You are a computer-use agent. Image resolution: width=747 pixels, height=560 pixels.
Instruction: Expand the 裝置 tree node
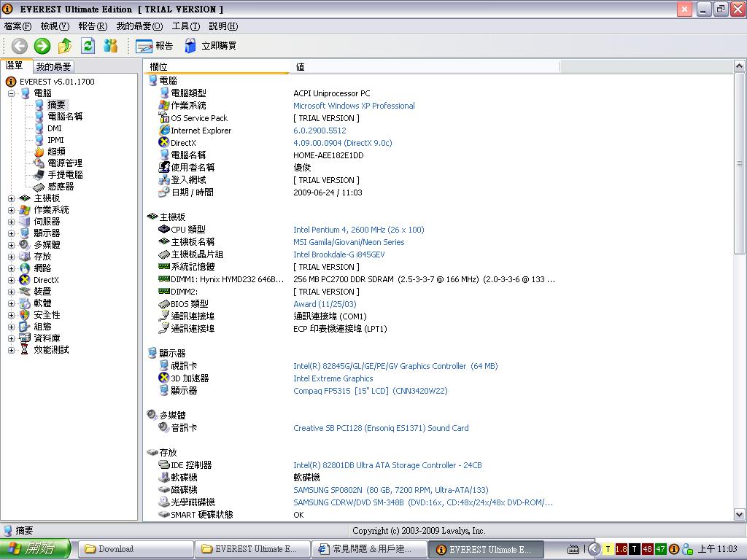coord(11,292)
